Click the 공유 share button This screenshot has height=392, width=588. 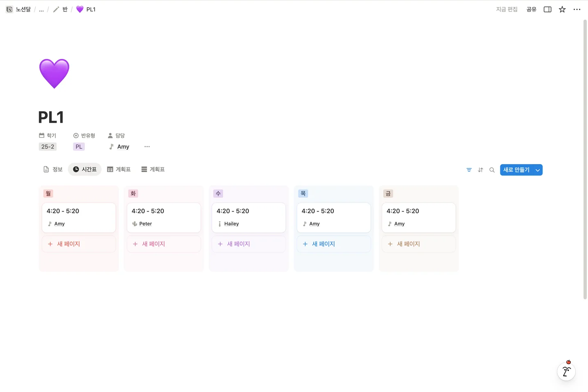[531, 9]
